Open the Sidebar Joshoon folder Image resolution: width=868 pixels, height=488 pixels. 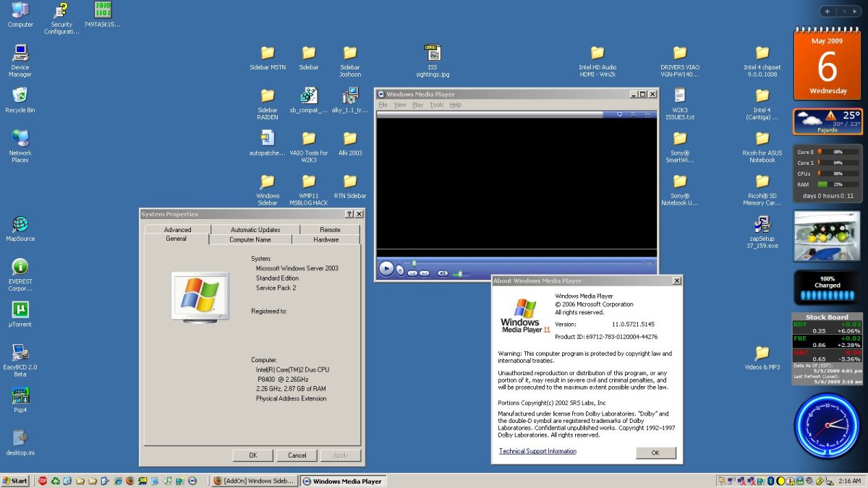coord(350,61)
